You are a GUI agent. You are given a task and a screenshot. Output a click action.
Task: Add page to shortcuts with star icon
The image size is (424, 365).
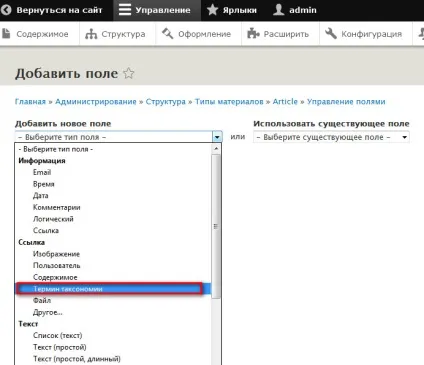pyautogui.click(x=129, y=73)
